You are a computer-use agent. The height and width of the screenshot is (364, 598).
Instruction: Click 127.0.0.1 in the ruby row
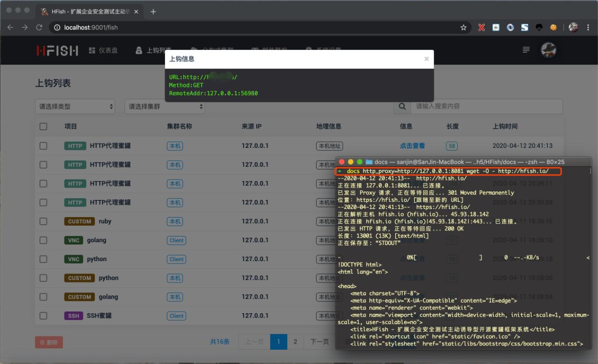click(255, 221)
